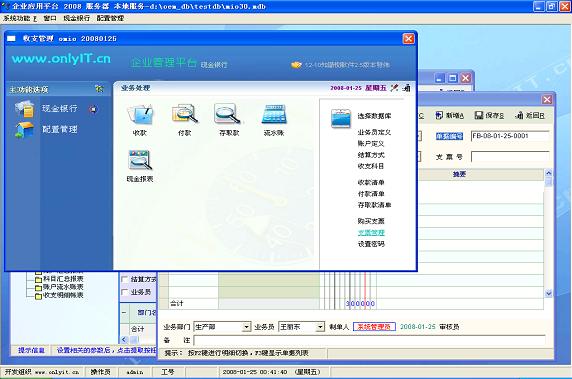Open the 系统功能 menu
The image size is (572, 379).
pos(20,18)
